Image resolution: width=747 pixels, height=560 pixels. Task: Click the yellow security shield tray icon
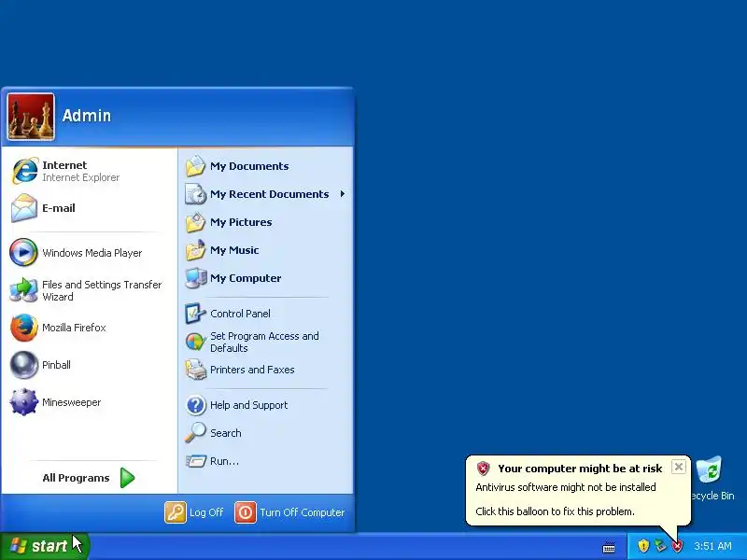[643, 545]
